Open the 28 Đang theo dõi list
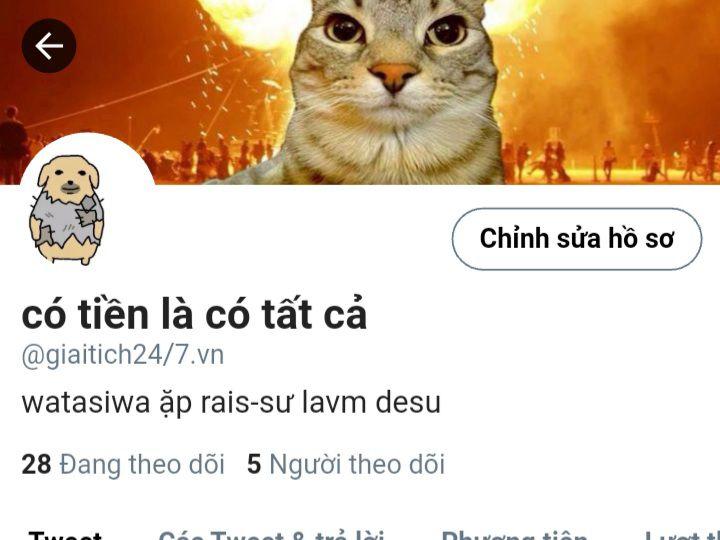Screen dimensions: 720x540 (123, 464)
